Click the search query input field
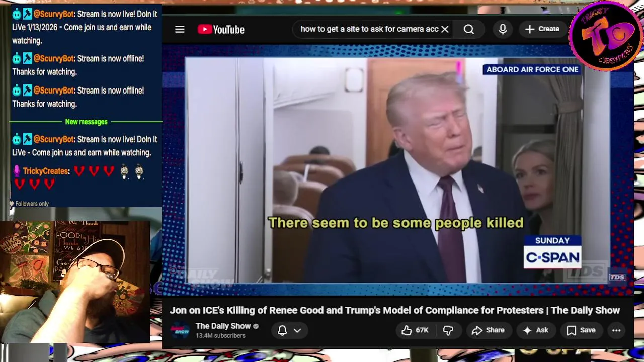The image size is (644, 362). 370,29
